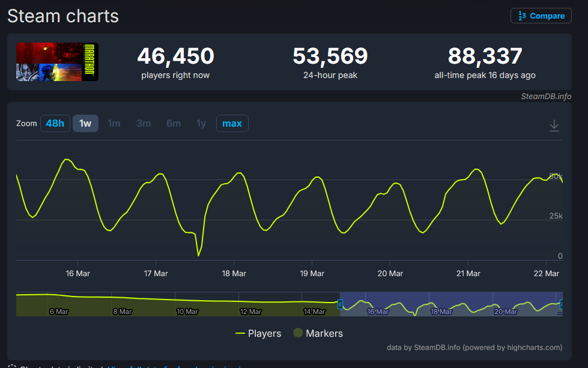Grab the left navigator range handle

pyautogui.click(x=340, y=304)
